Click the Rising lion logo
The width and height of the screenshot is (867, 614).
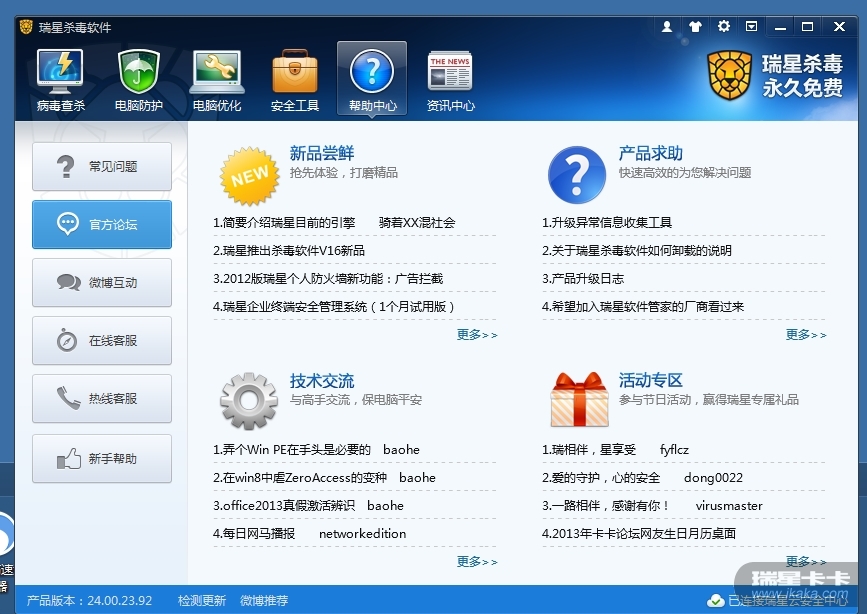[730, 75]
